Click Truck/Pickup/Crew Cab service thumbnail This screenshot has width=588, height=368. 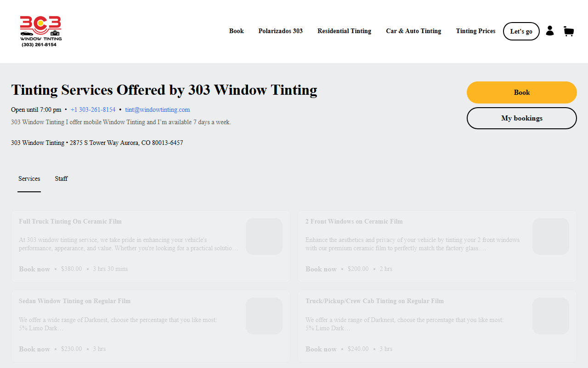[x=551, y=316]
